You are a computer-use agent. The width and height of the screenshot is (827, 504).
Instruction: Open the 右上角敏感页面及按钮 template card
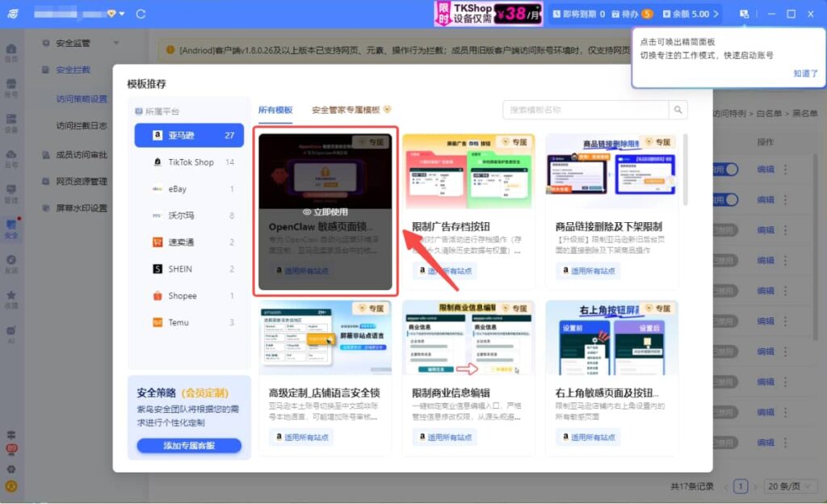click(612, 377)
